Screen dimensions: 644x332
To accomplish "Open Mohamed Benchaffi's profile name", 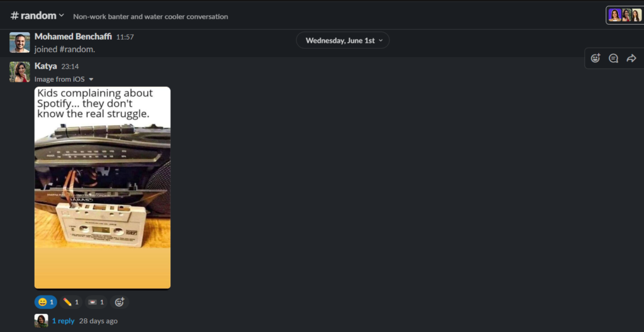I will (73, 36).
